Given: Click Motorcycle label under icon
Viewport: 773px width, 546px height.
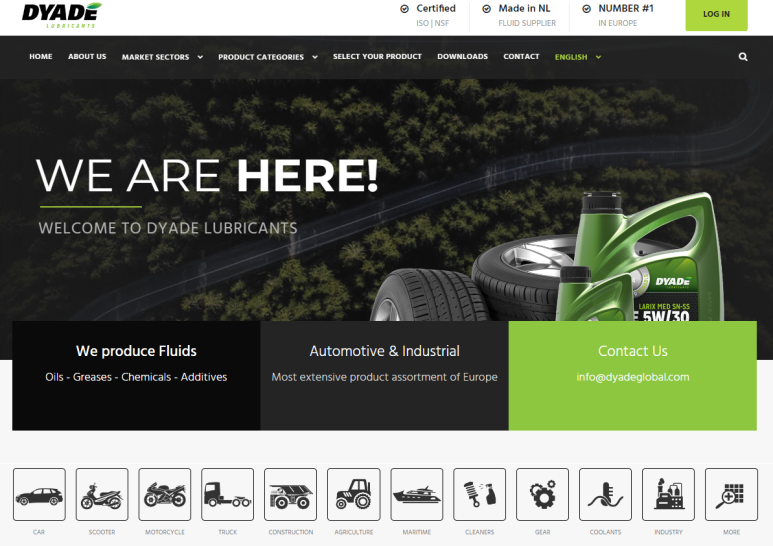Looking at the screenshot, I should (165, 532).
